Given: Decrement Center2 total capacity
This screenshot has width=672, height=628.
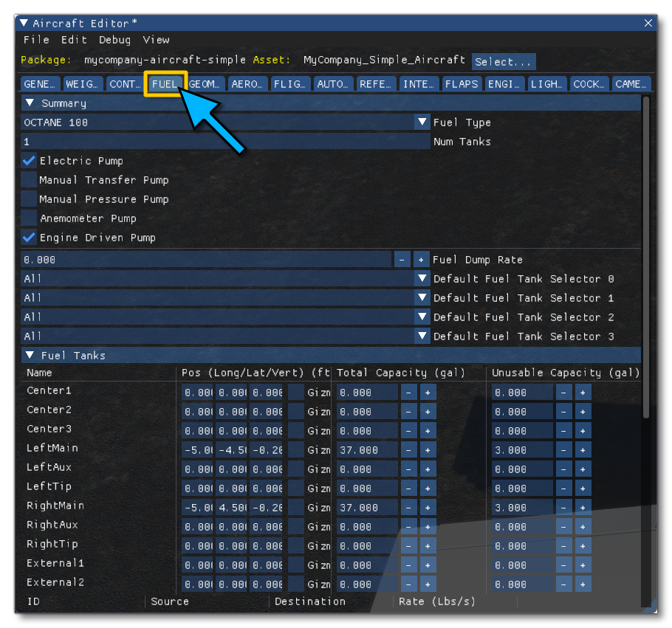Looking at the screenshot, I should point(409,411).
